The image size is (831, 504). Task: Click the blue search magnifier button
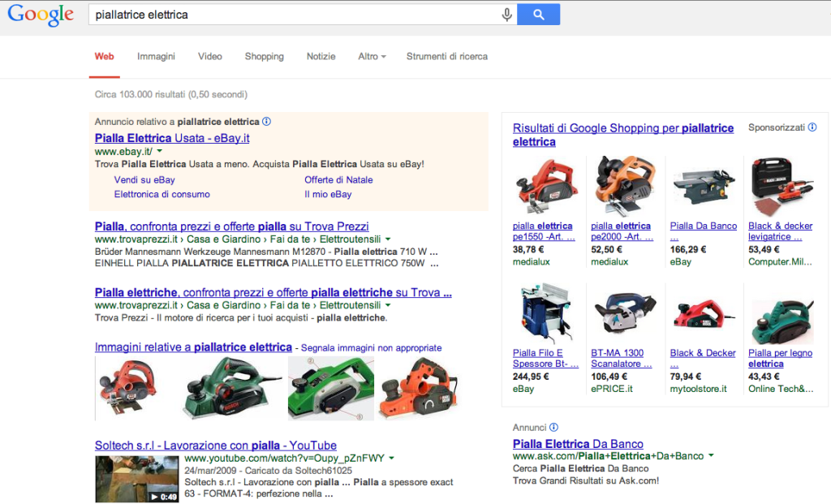539,15
